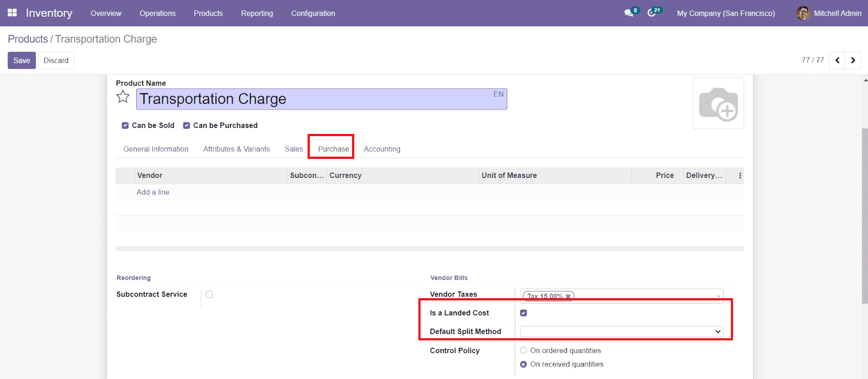Sort by Vendor column header
868x379 pixels.
[x=211, y=176]
